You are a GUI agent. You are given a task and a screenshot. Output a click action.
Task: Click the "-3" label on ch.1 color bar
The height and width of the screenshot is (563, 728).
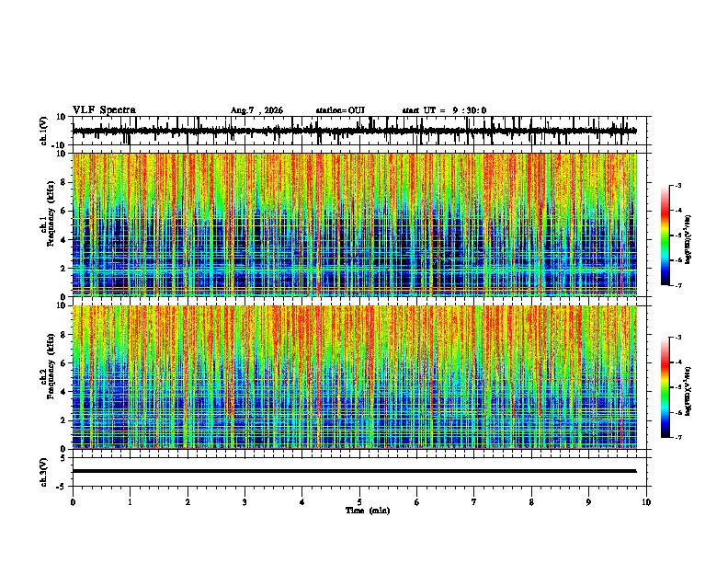pyautogui.click(x=677, y=185)
